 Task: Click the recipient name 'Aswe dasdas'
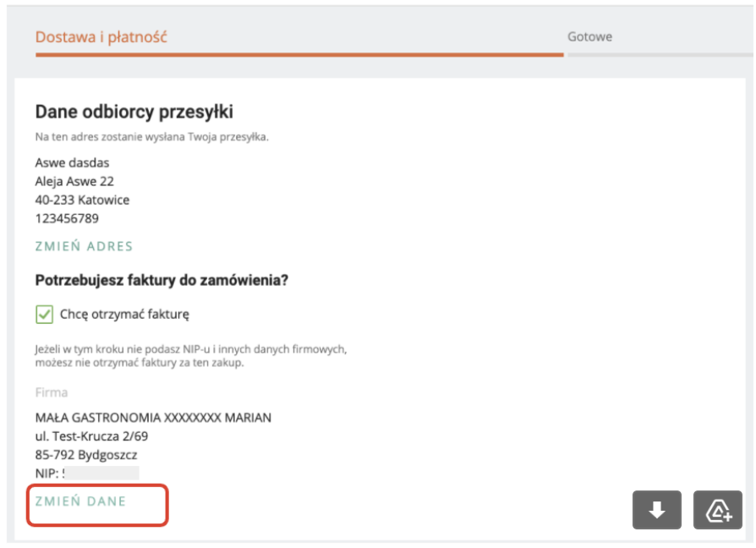coord(73,163)
